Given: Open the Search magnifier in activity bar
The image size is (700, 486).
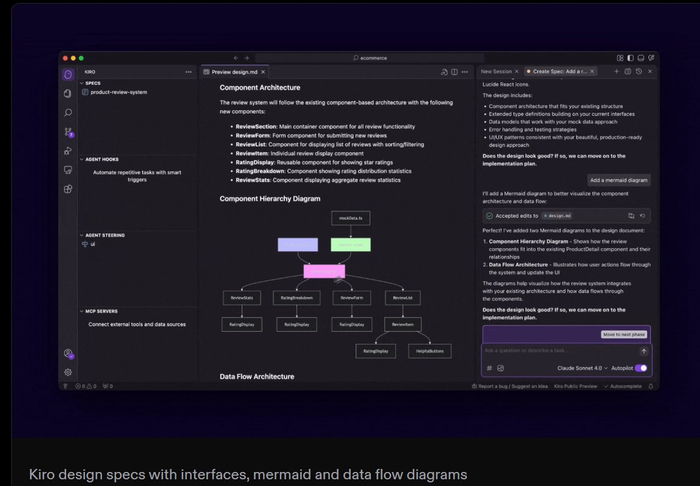Looking at the screenshot, I should [68, 112].
